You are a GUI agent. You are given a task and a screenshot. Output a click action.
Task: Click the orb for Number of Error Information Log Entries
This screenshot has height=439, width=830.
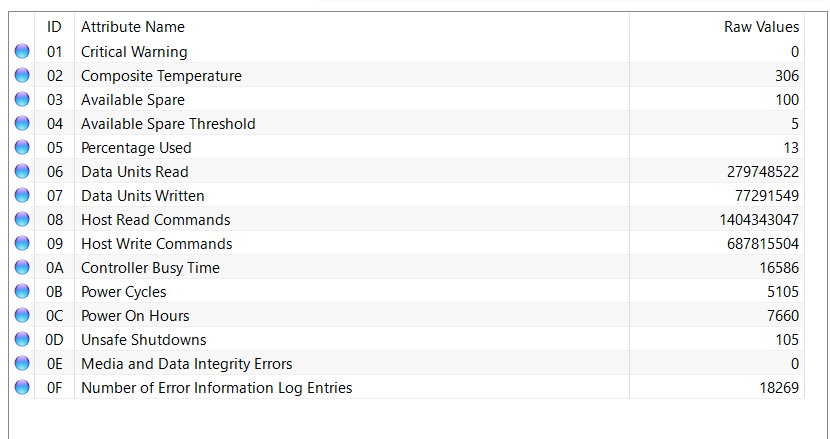coord(22,387)
